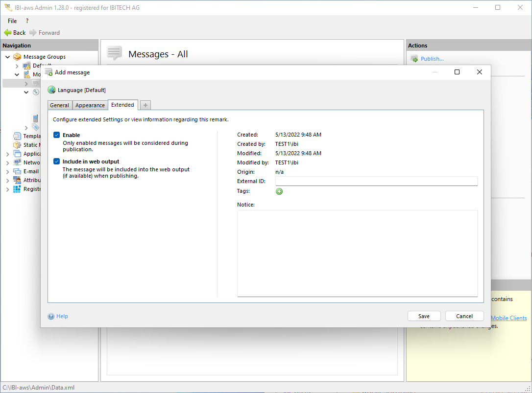
Task: Click the Language globe icon
Action: click(51, 90)
